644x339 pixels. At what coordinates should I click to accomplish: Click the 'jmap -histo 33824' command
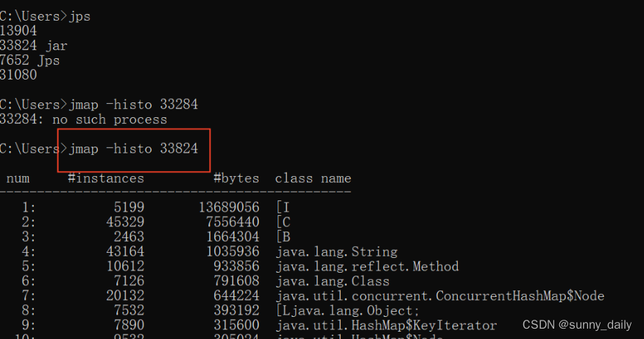133,149
